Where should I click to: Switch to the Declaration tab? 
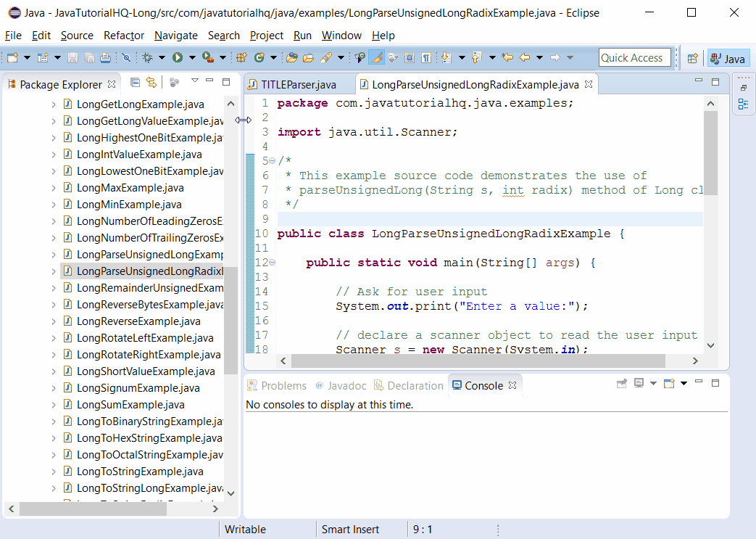pyautogui.click(x=409, y=385)
